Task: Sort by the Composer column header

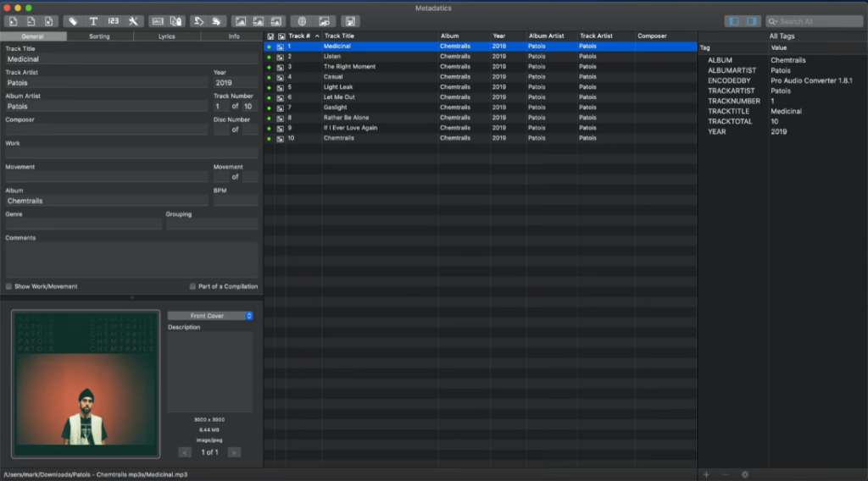Action: (x=666, y=36)
